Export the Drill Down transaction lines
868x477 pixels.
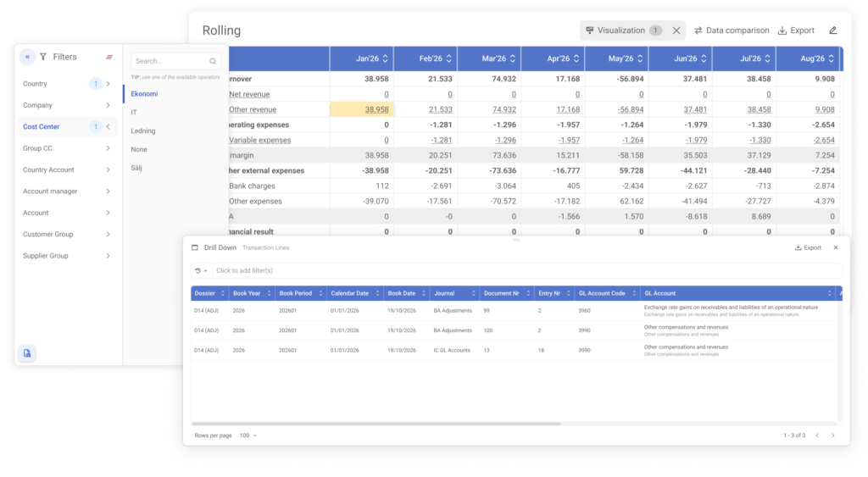tap(808, 247)
